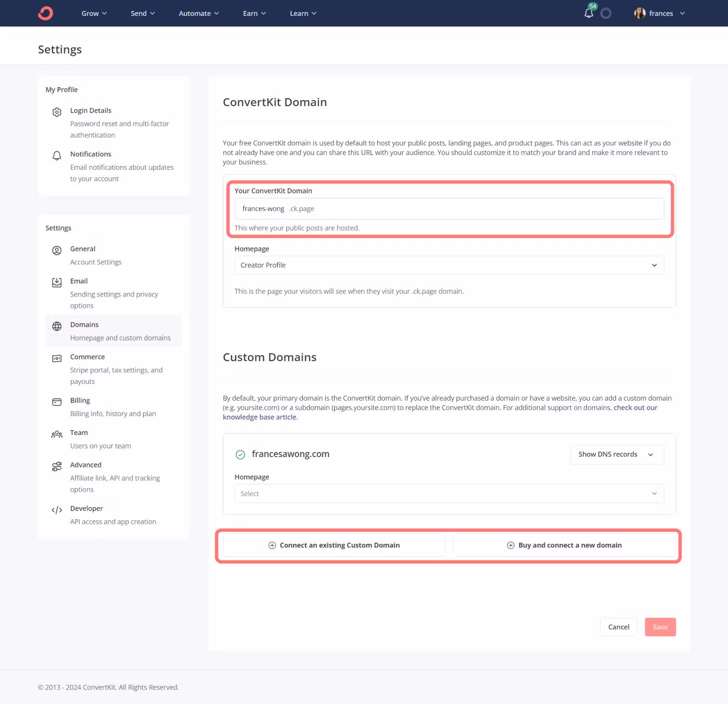
Task: Click the Domains globe icon
Action: (57, 326)
